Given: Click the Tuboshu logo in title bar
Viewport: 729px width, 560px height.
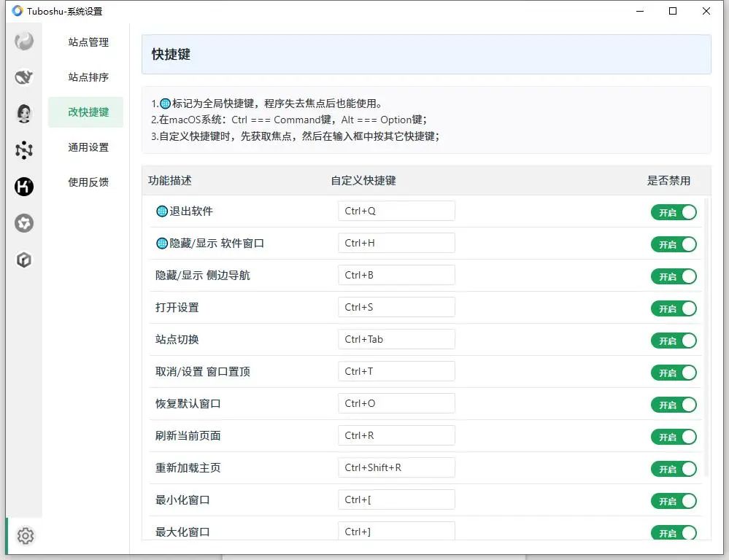Looking at the screenshot, I should coord(18,11).
